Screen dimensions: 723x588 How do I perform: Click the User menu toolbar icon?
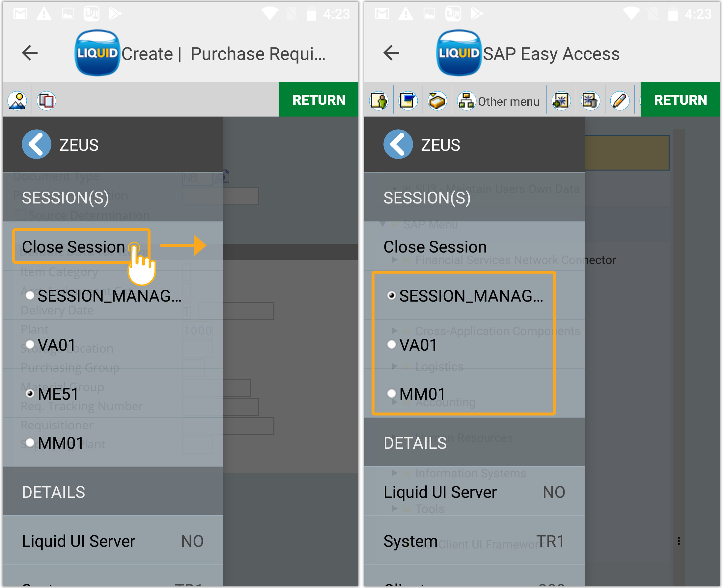[x=379, y=101]
